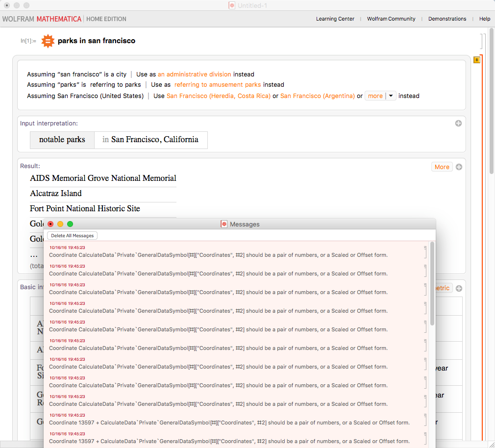This screenshot has height=448, width=495.
Task: Select the input cell bracket beside the query
Action: 481,41
